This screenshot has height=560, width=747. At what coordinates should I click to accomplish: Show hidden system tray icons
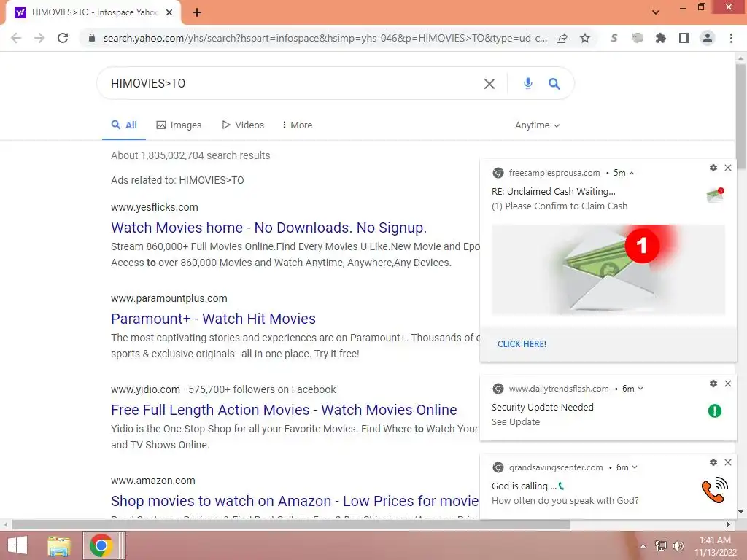point(643,546)
